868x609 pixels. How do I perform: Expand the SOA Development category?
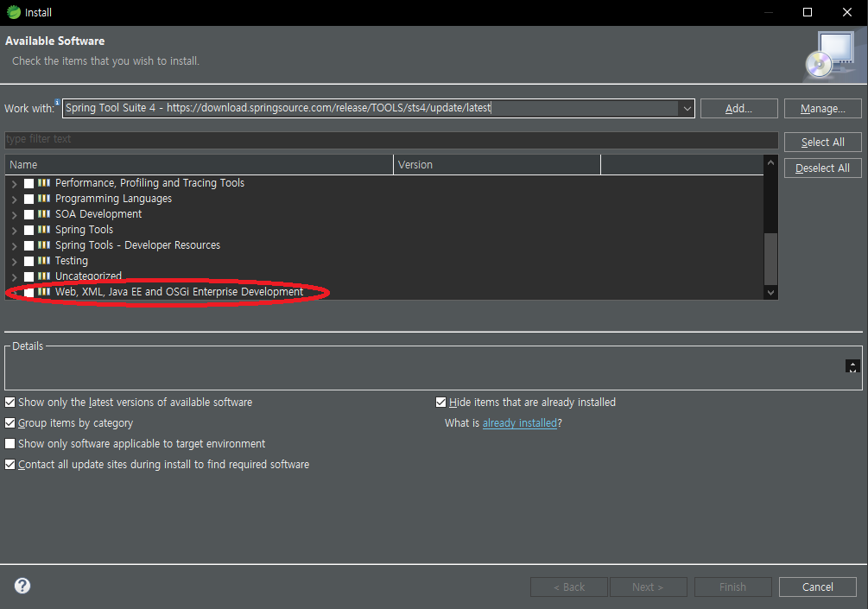pos(15,215)
